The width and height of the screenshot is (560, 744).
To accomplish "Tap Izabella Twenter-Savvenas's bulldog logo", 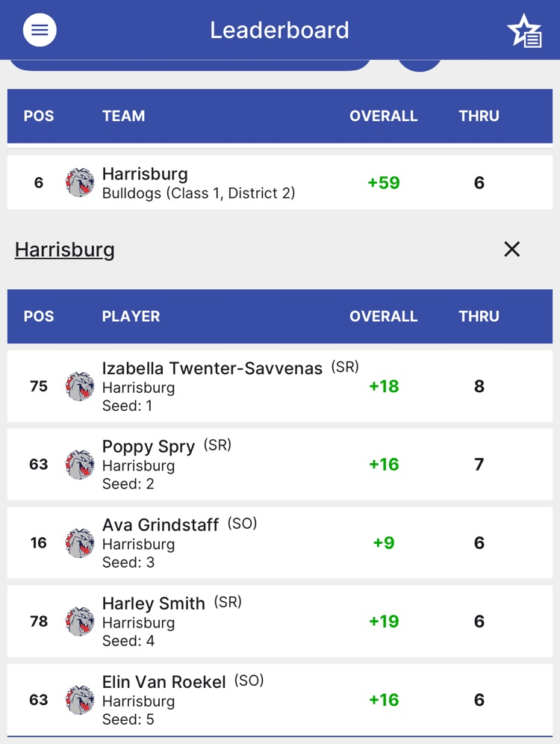I will [x=80, y=386].
